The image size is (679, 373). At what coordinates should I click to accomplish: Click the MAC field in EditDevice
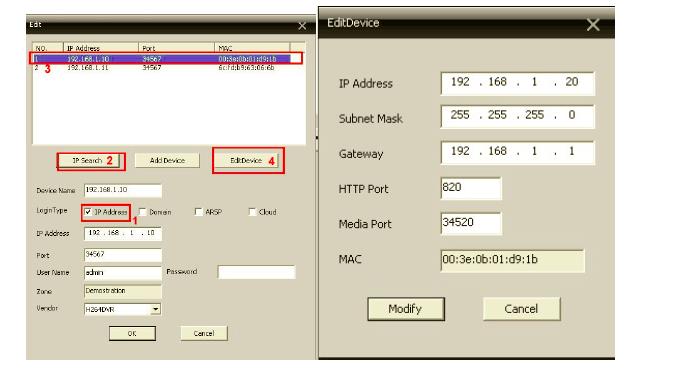(512, 260)
